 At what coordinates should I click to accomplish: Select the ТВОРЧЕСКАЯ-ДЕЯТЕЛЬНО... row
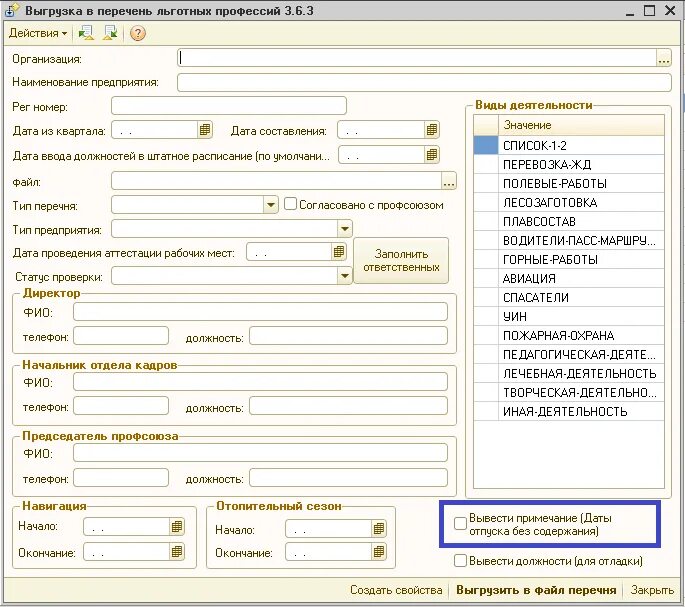tap(569, 392)
